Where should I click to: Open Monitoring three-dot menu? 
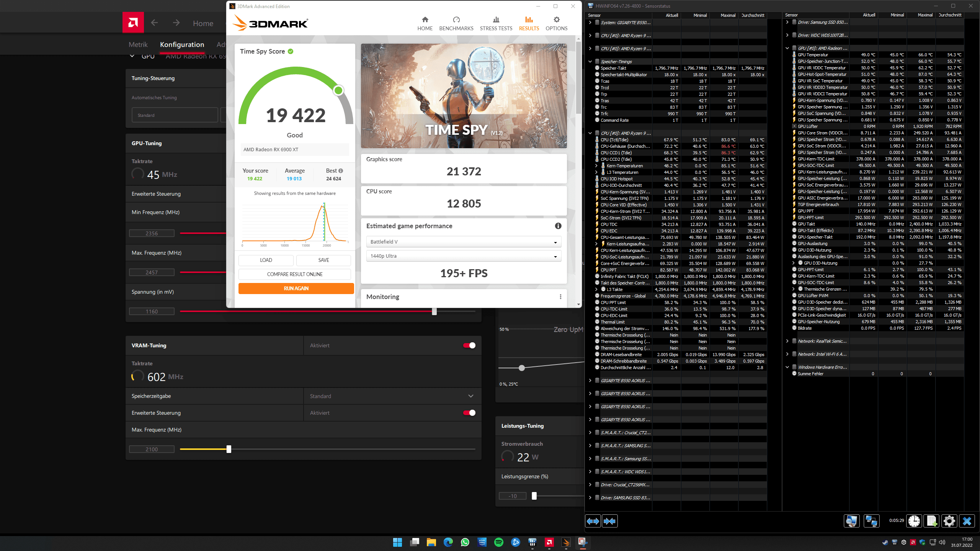(560, 297)
